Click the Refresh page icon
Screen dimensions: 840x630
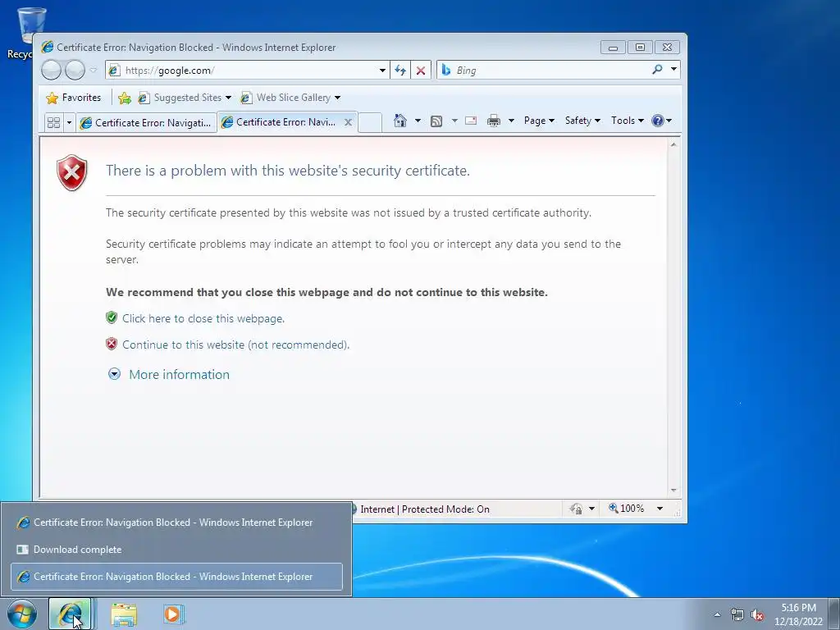pyautogui.click(x=400, y=71)
